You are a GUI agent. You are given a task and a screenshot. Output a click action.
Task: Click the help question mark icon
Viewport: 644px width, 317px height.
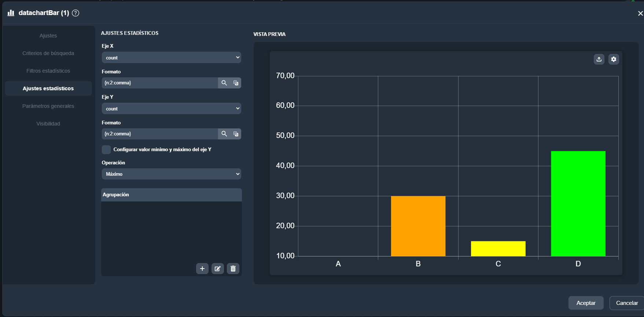[x=76, y=13]
